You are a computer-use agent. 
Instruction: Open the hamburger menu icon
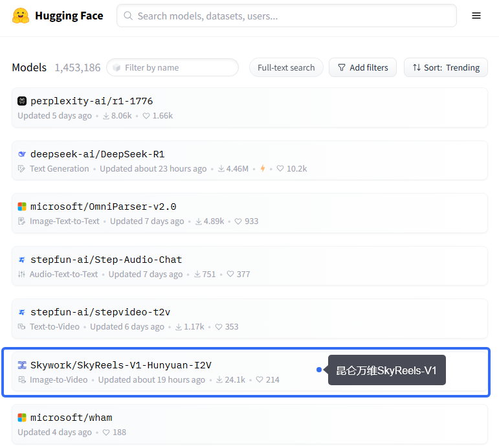point(476,16)
